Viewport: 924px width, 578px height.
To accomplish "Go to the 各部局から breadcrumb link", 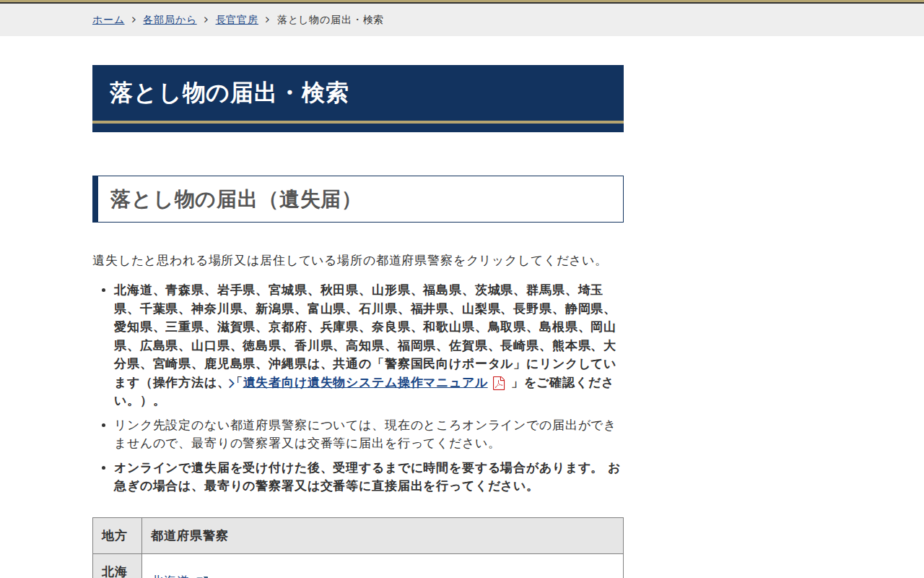I will (x=170, y=20).
